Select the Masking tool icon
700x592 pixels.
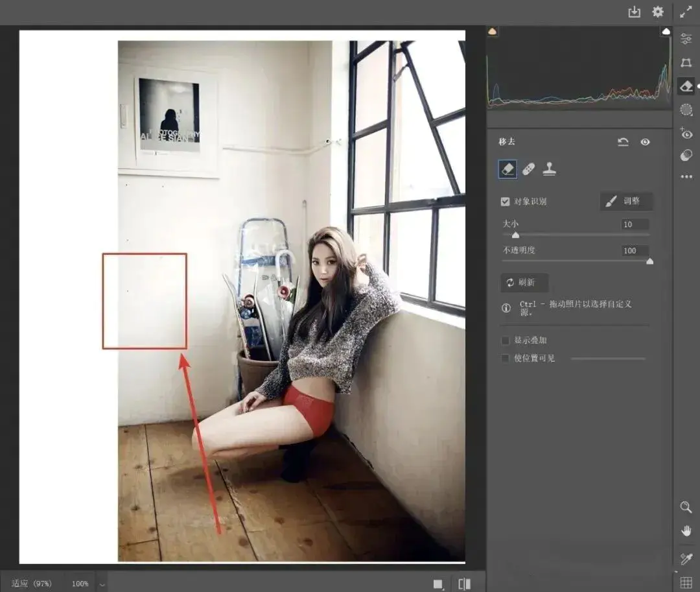[x=686, y=110]
